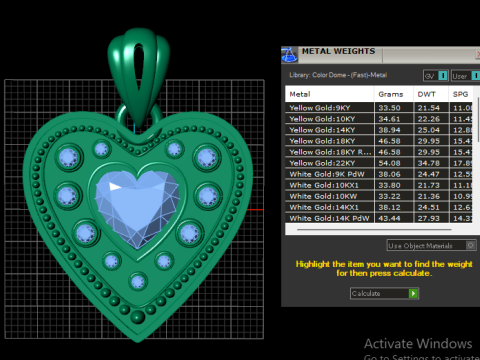
Task: Select the Yellow Gold:18KY row
Action: pos(379,141)
